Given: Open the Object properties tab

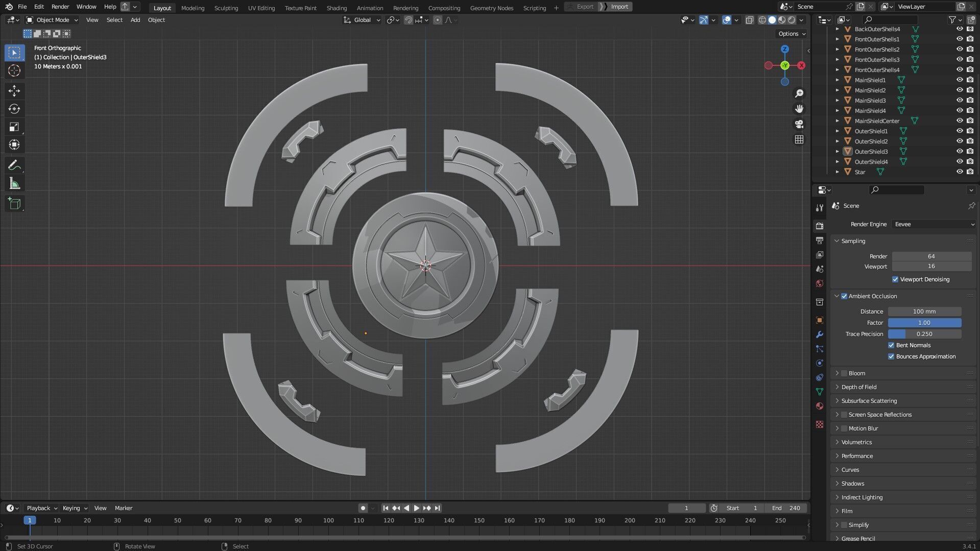Looking at the screenshot, I should coord(820,320).
